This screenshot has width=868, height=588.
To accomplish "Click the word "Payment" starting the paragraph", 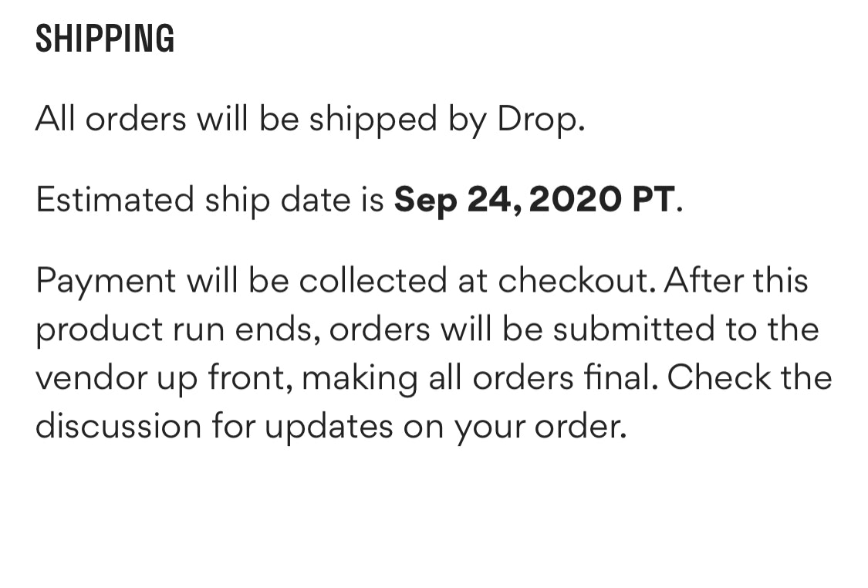I will click(x=106, y=281).
